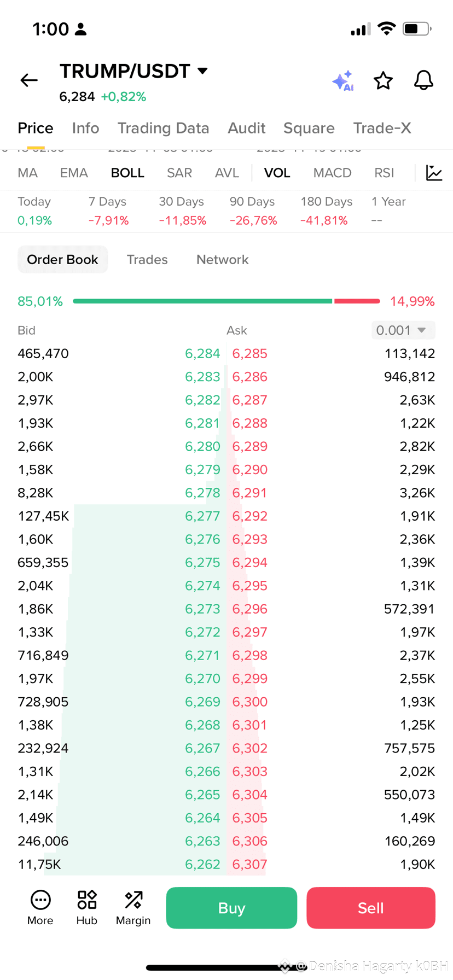Expand the TRUMP/USDT pair dropdown

click(202, 71)
